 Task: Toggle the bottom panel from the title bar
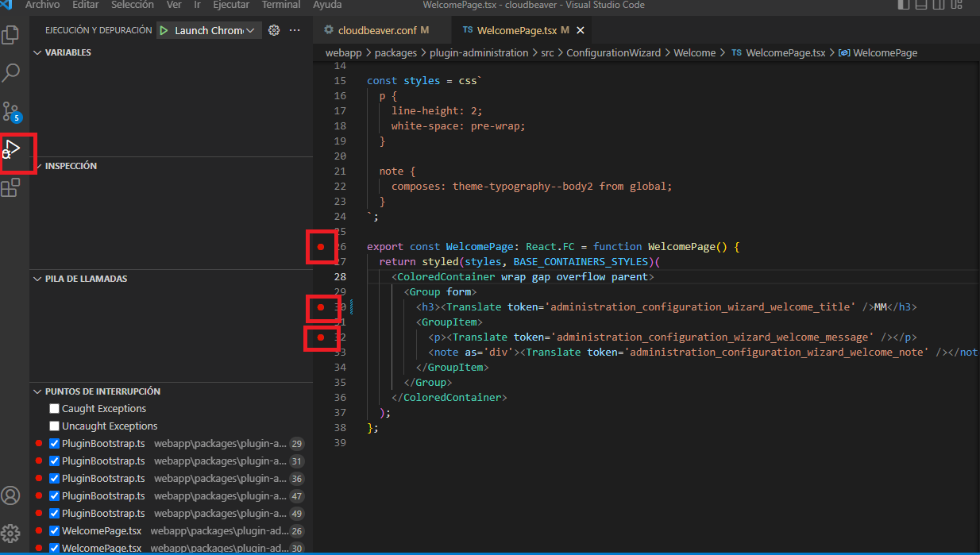(920, 6)
